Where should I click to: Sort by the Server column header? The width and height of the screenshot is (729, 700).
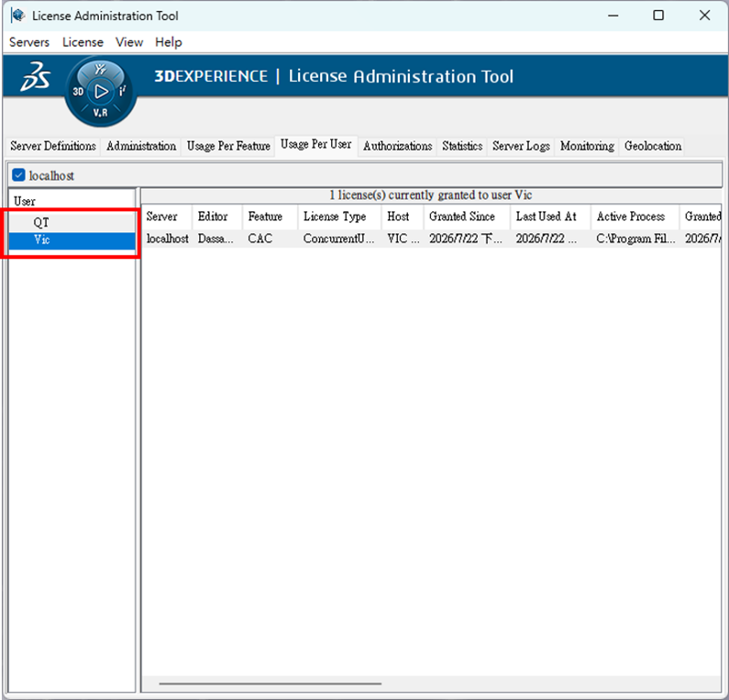click(167, 217)
